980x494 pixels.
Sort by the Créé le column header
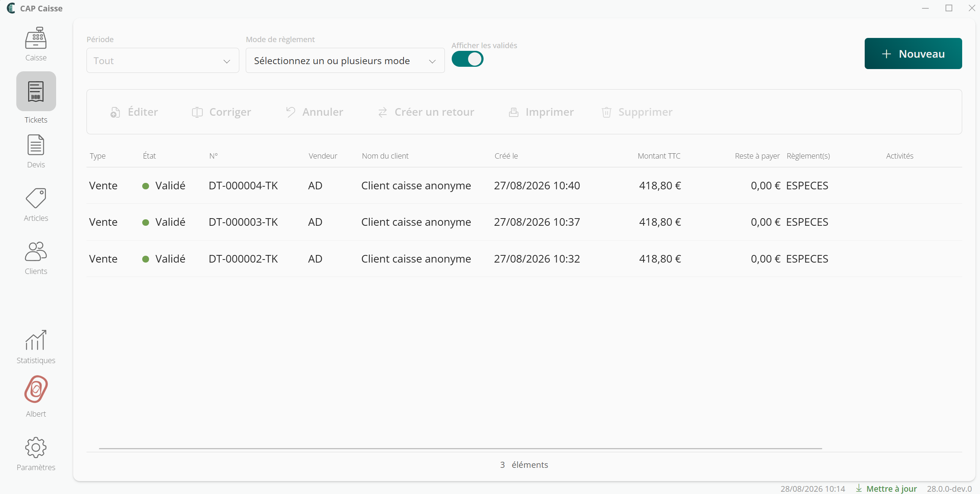[506, 156]
